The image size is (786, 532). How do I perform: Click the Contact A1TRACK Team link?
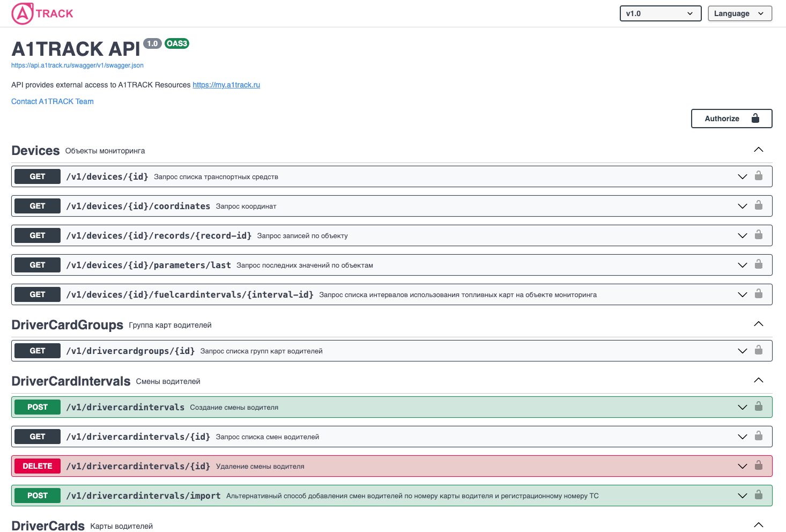pos(53,101)
